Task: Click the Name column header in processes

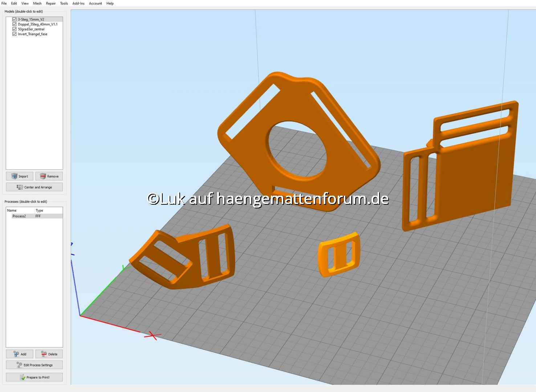Action: pos(12,211)
